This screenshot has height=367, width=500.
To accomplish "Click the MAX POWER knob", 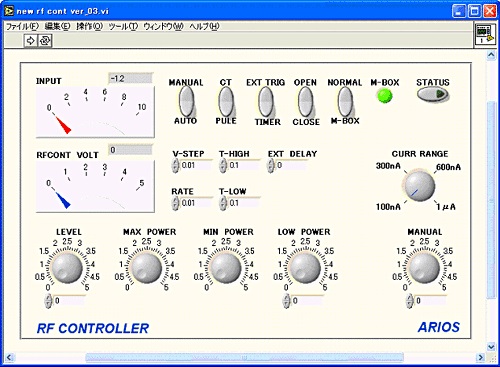I will (x=147, y=268).
